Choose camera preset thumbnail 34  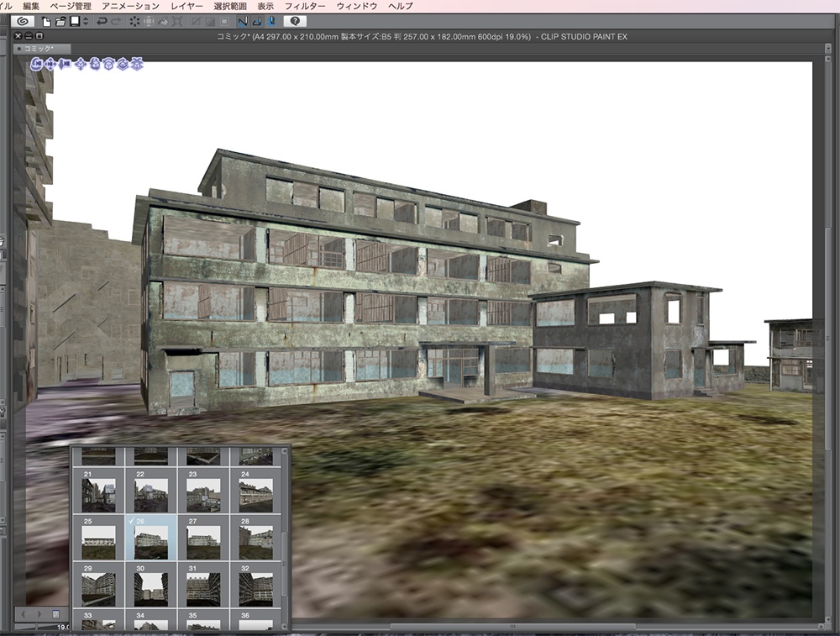[x=151, y=620]
